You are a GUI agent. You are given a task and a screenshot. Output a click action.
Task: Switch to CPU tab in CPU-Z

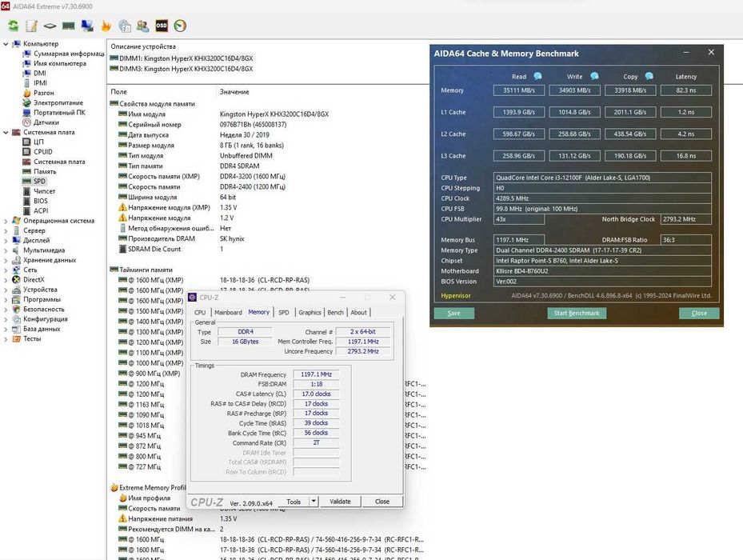point(200,312)
